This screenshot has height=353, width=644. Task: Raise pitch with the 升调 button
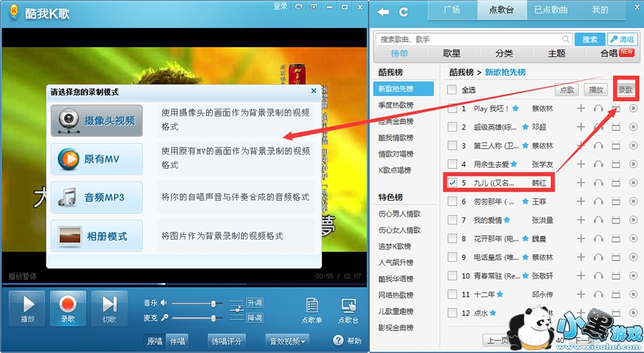click(255, 303)
